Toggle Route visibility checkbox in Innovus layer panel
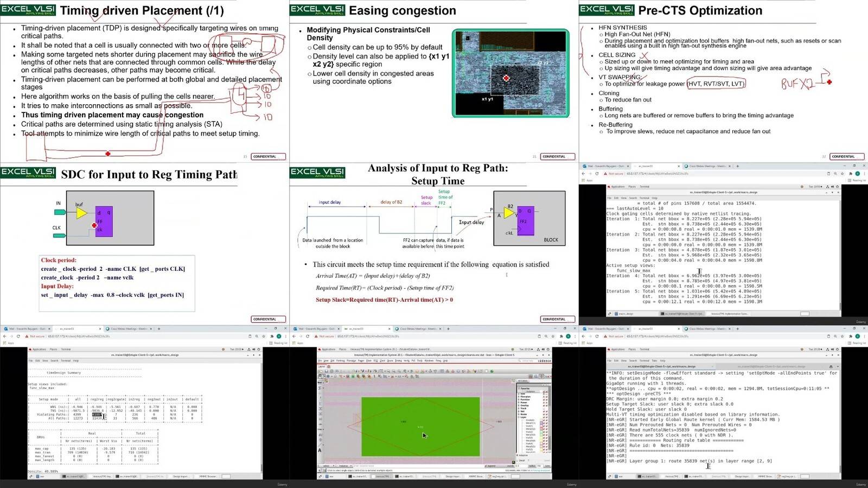Image resolution: width=868 pixels, height=488 pixels. click(x=544, y=414)
